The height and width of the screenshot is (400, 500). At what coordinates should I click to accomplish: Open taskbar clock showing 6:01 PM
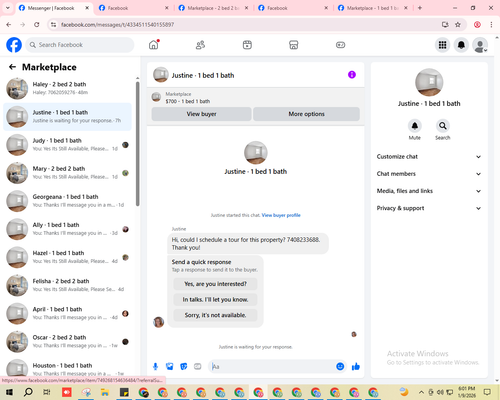point(467,392)
